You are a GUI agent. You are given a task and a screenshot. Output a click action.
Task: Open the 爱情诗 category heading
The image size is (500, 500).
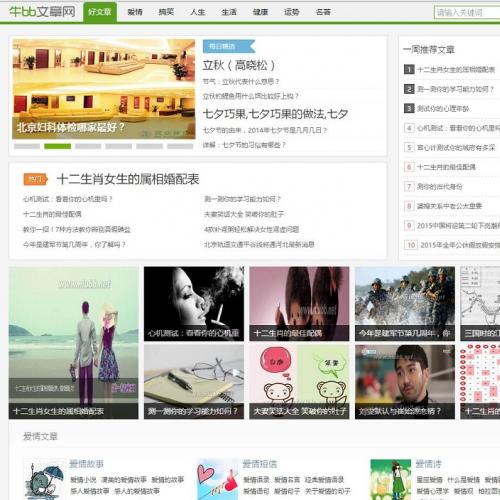pyautogui.click(x=428, y=464)
